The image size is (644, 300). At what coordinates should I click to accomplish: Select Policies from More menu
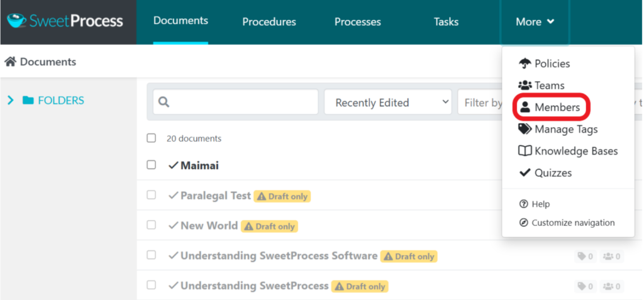(x=552, y=64)
